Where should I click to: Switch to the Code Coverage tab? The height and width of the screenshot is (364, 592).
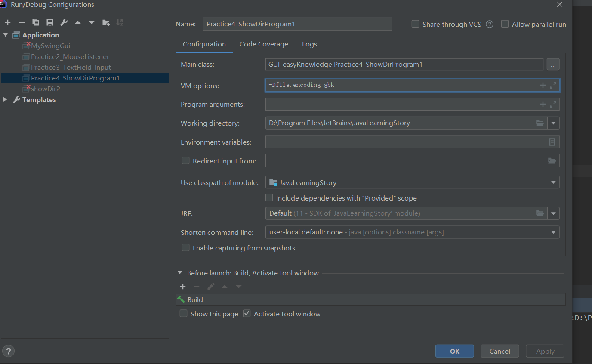tap(264, 44)
